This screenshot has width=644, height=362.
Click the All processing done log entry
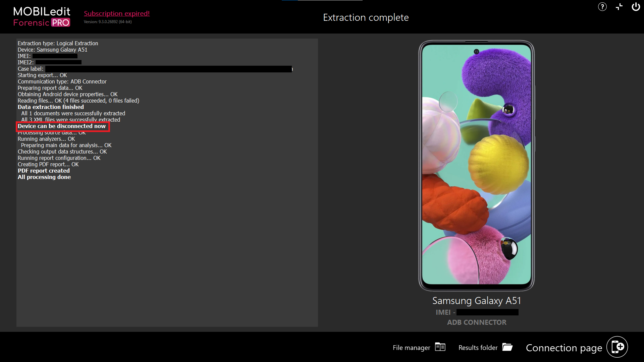coord(44,177)
